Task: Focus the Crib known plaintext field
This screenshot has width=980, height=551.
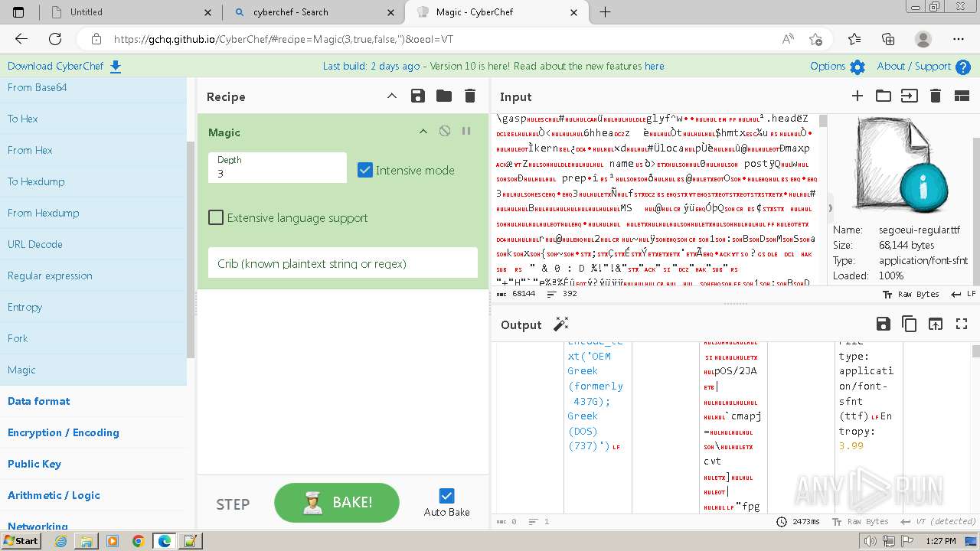Action: pos(342,263)
